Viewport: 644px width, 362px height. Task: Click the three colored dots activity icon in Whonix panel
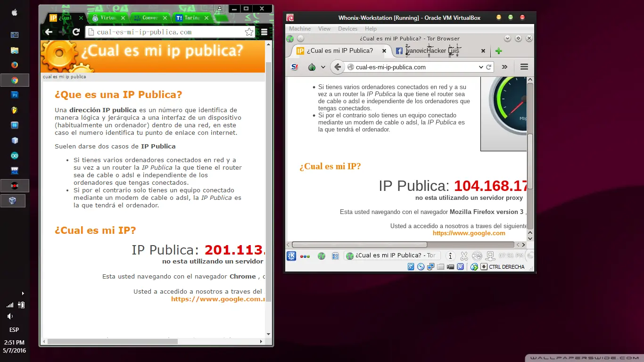click(x=305, y=256)
